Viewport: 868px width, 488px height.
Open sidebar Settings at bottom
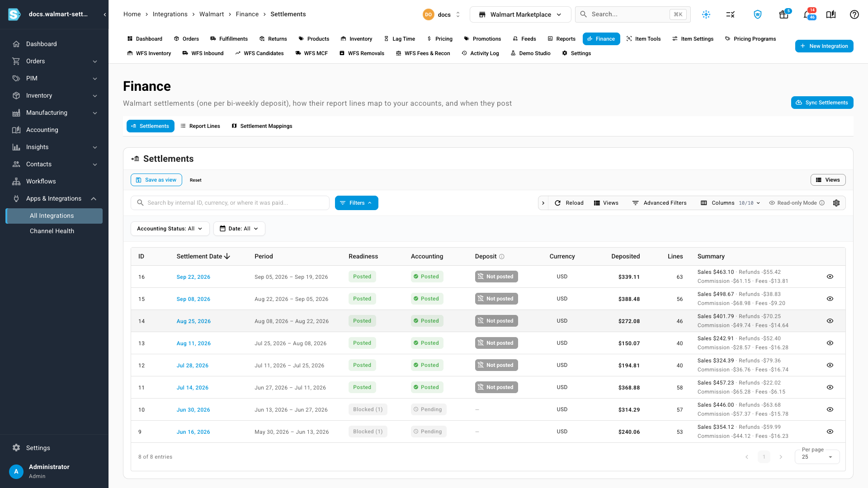[54, 448]
